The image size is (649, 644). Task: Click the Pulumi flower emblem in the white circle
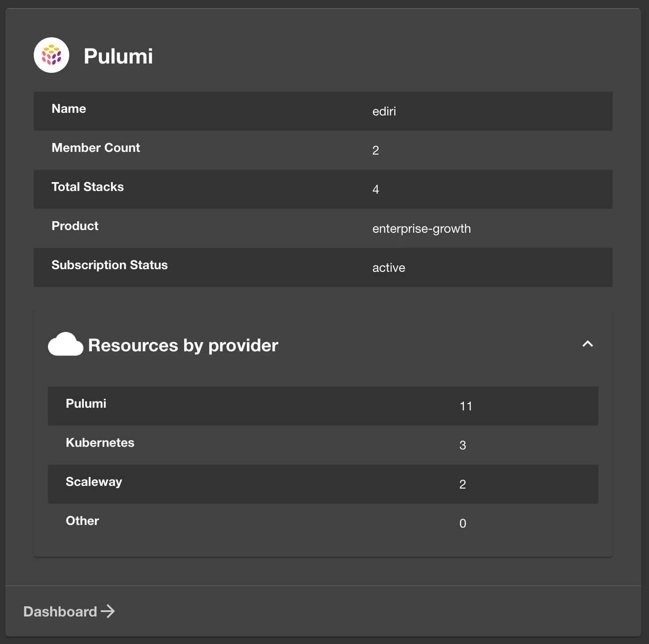click(51, 55)
